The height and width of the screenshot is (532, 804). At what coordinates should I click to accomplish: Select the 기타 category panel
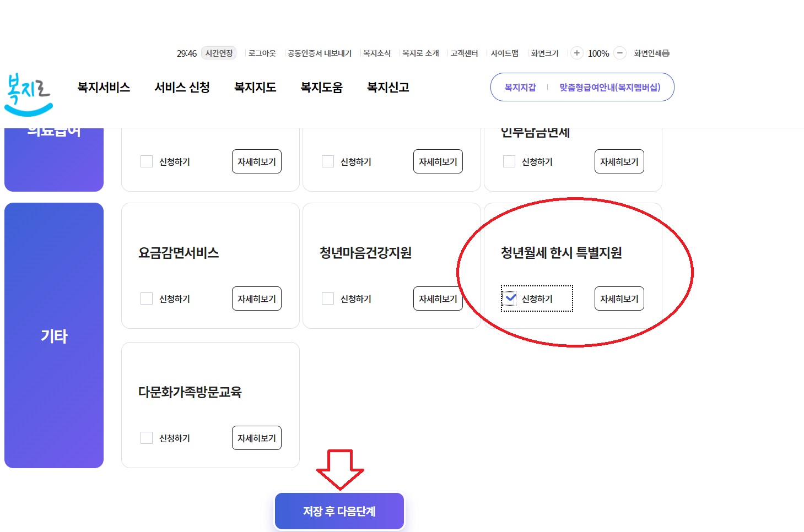click(53, 335)
